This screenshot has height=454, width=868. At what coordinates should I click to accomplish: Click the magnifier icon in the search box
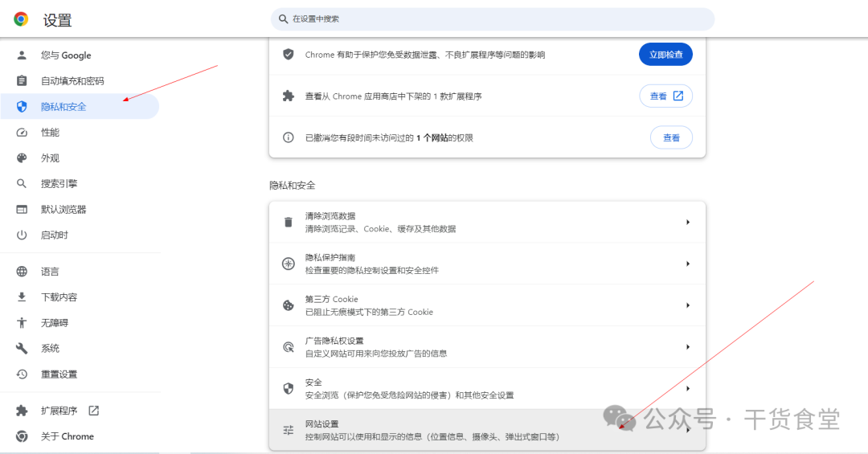click(x=283, y=18)
